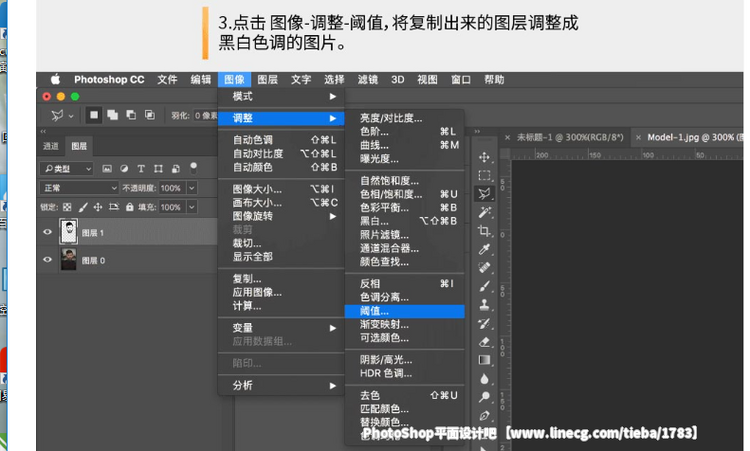750x451 pixels.
Task: Click the 不透明度 100% value field
Action: click(x=172, y=188)
